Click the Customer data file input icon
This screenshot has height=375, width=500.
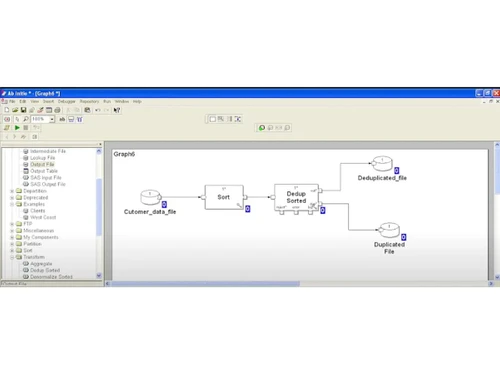[x=151, y=197]
